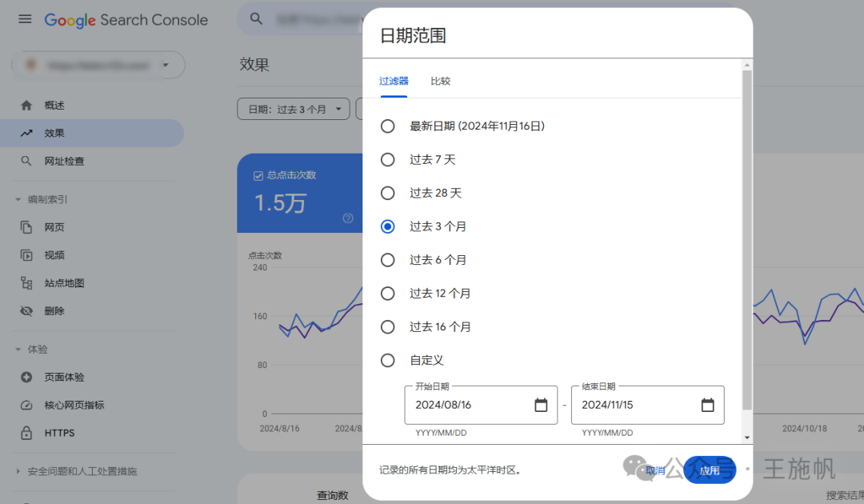Select the 过去 7 天 radio option
Viewport: 864px width, 504px height.
click(388, 159)
